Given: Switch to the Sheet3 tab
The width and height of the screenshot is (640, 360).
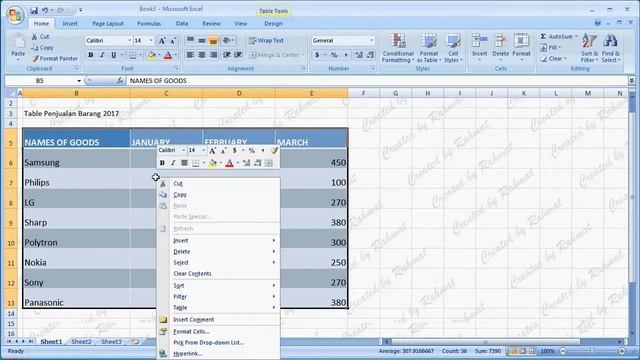Looking at the screenshot, I should pos(111,342).
